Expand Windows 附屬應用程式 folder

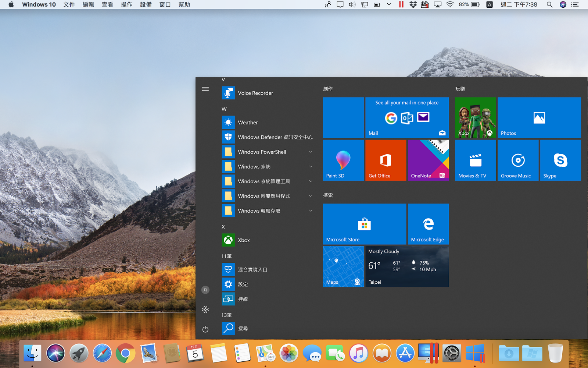[267, 196]
